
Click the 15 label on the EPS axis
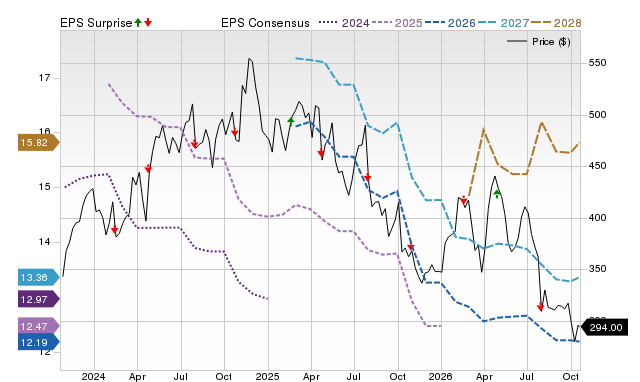(x=44, y=187)
